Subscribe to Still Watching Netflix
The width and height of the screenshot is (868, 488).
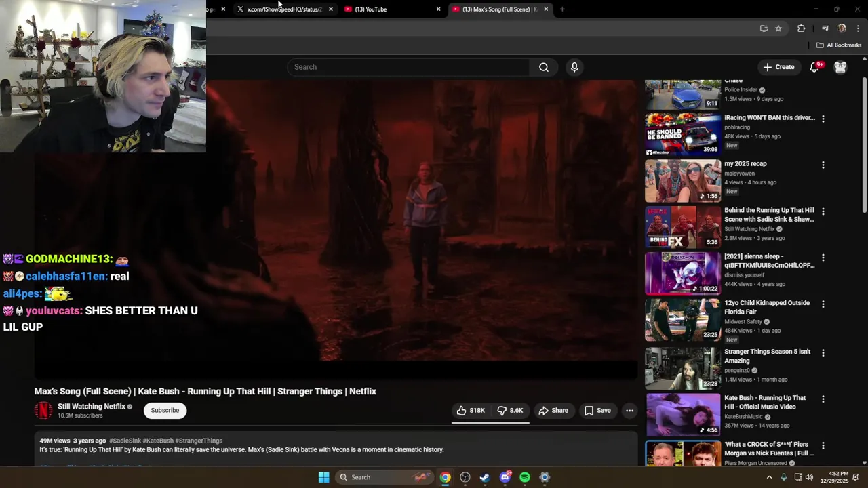click(x=165, y=410)
